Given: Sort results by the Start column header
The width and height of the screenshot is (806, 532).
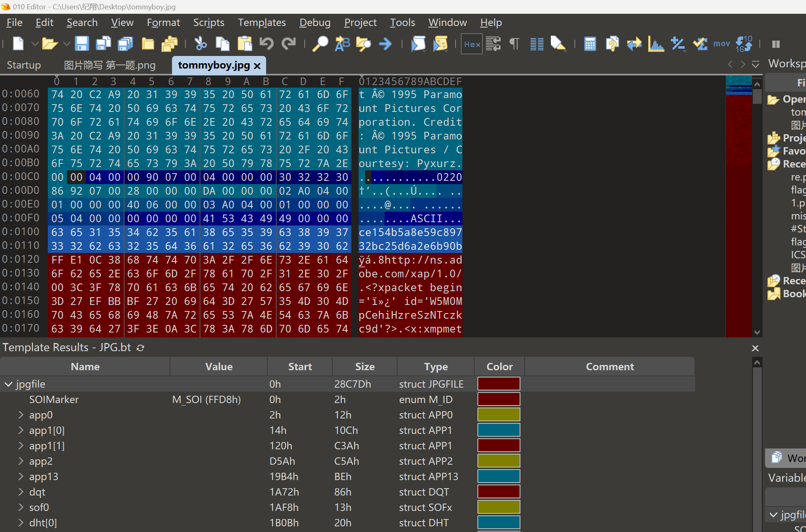Looking at the screenshot, I should tap(300, 367).
